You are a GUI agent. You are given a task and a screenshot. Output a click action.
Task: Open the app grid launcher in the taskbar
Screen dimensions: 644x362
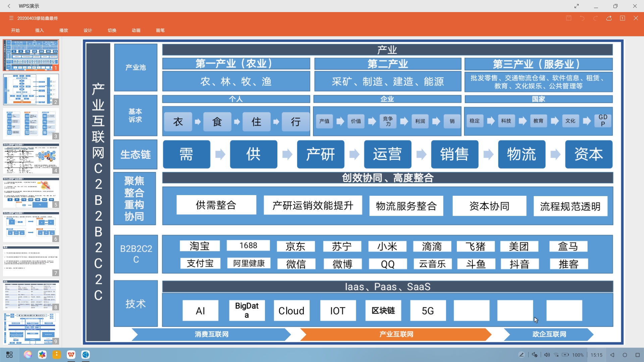9,355
